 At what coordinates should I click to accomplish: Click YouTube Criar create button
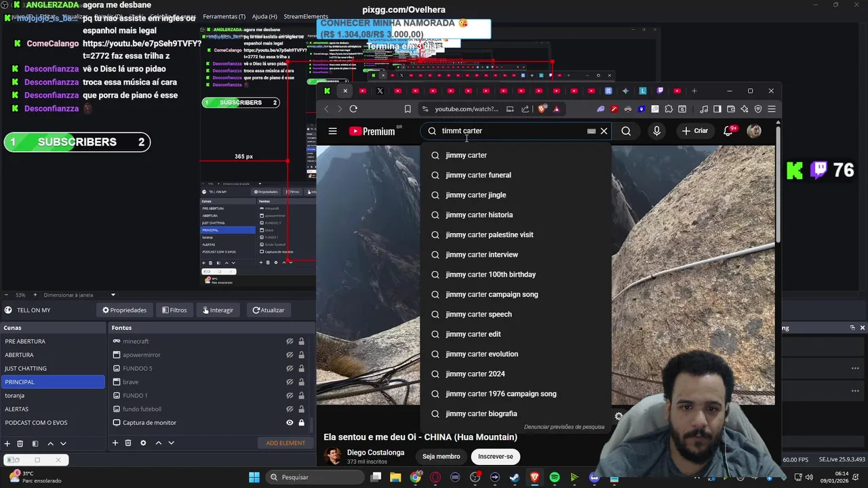coord(695,131)
